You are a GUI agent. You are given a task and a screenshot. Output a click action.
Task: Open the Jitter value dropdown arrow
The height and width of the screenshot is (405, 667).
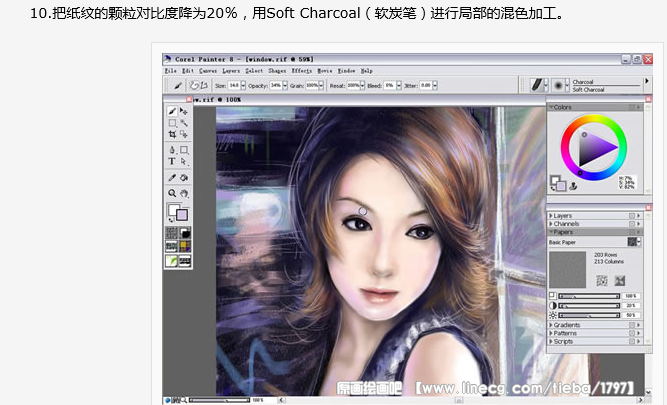[435, 86]
